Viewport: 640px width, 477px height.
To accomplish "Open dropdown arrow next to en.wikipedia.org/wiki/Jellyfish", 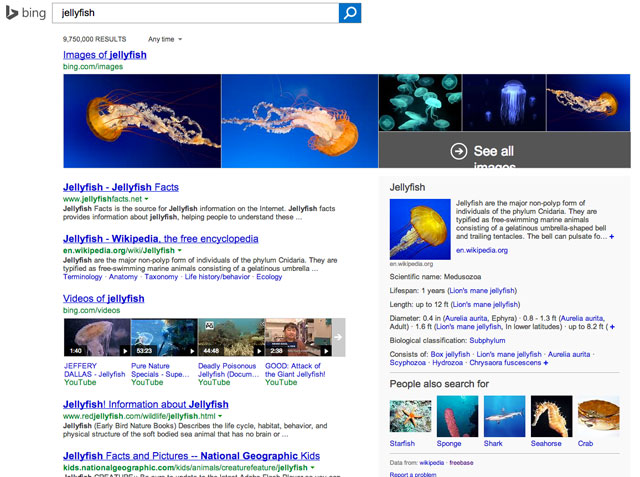I will coord(180,251).
